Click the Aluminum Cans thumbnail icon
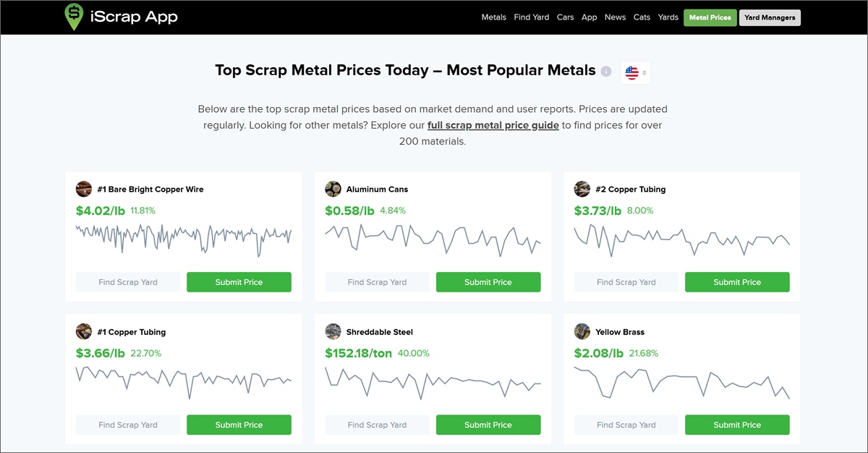This screenshot has height=453, width=868. point(333,188)
